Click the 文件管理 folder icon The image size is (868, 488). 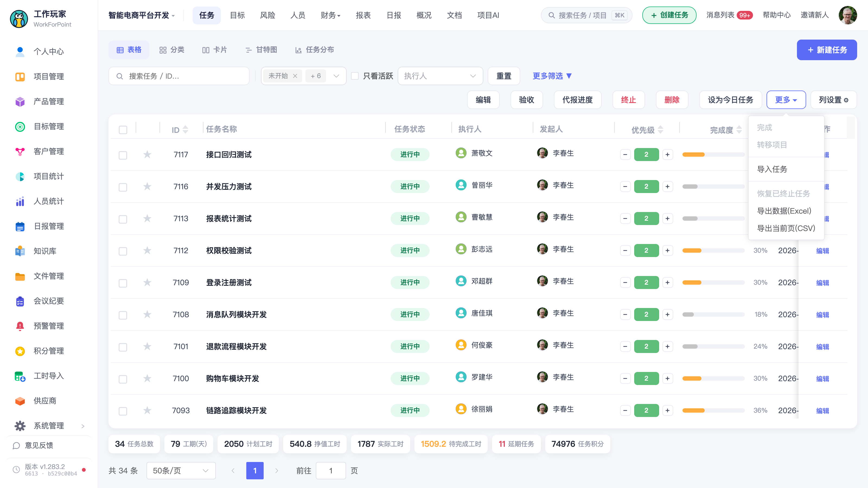point(20,276)
